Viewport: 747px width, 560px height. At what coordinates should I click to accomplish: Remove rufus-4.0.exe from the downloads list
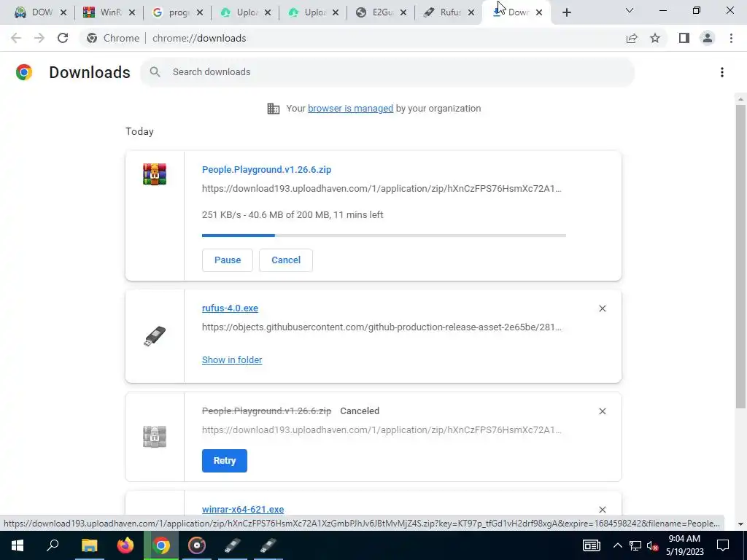point(602,308)
